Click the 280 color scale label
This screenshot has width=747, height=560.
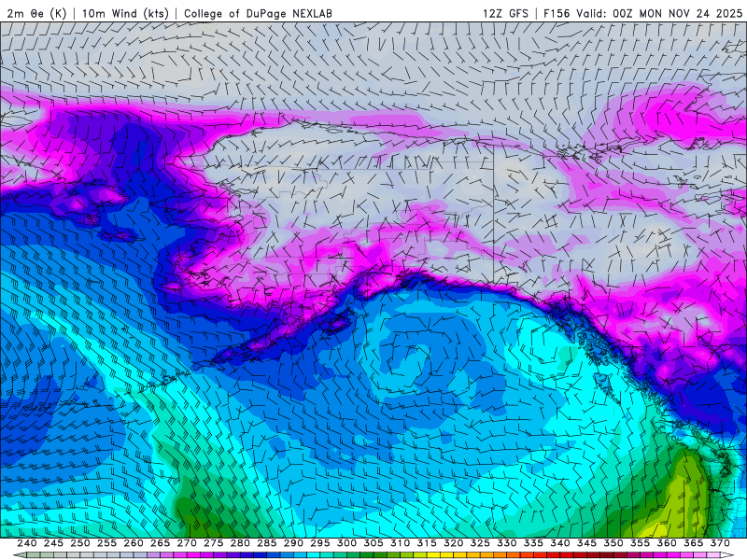coord(240,543)
